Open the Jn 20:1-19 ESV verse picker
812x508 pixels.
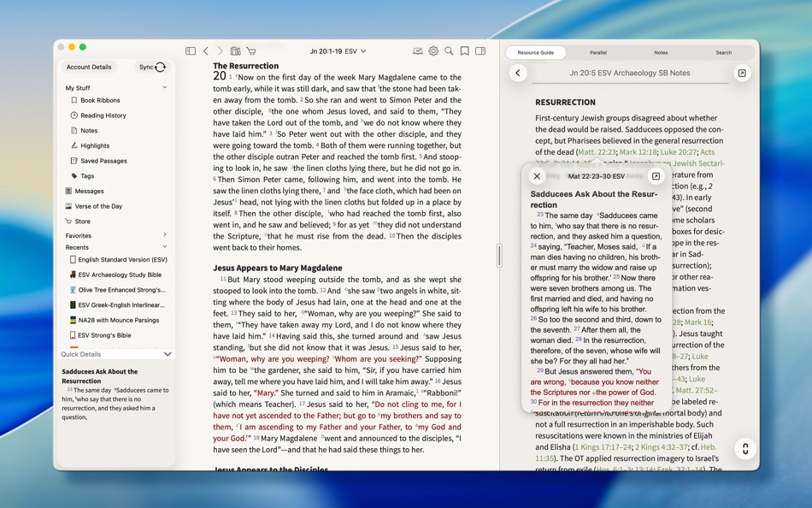[336, 51]
